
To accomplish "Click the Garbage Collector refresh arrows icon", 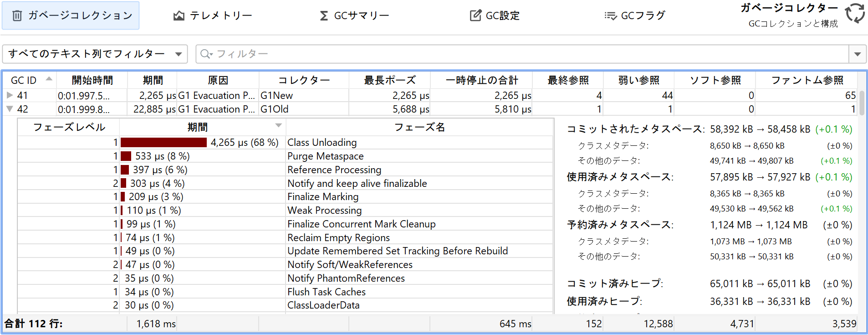I will (x=855, y=13).
